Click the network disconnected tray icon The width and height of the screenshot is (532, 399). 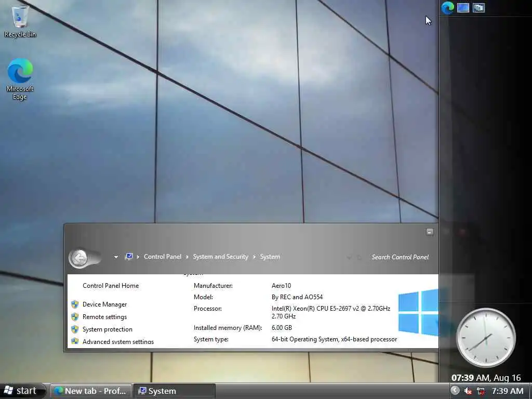pyautogui.click(x=481, y=391)
